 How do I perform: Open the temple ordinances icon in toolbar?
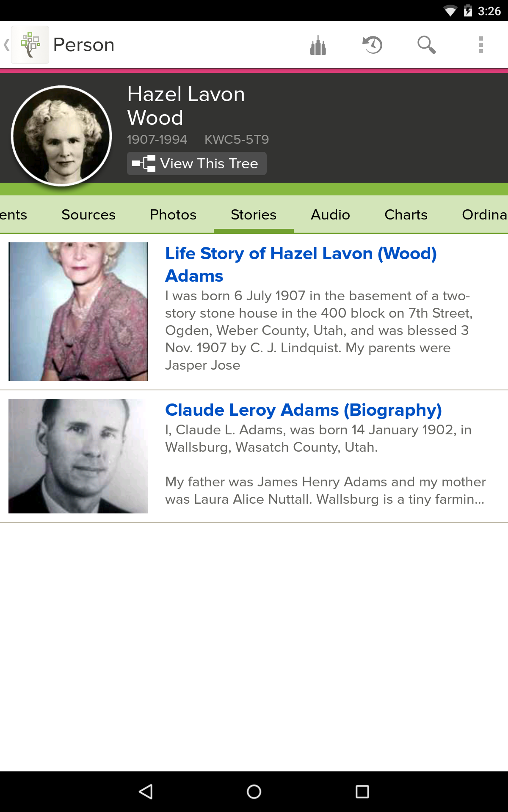317,44
